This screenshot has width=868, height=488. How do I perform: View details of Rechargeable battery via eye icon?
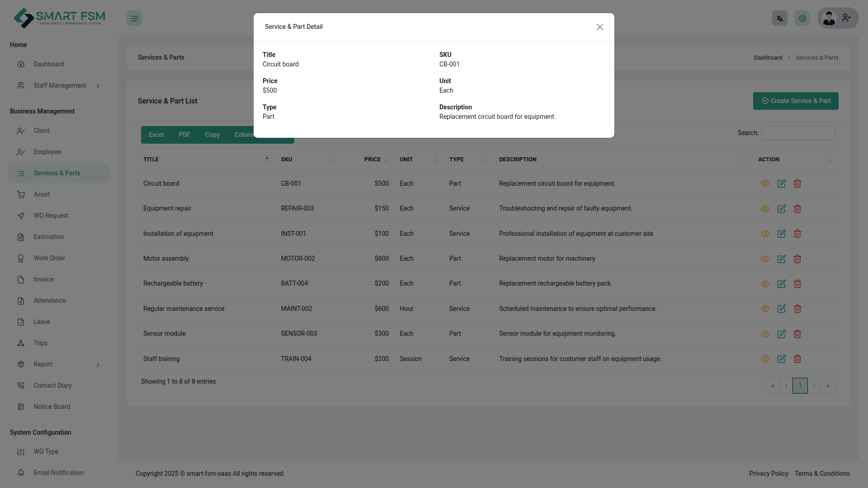765,284
